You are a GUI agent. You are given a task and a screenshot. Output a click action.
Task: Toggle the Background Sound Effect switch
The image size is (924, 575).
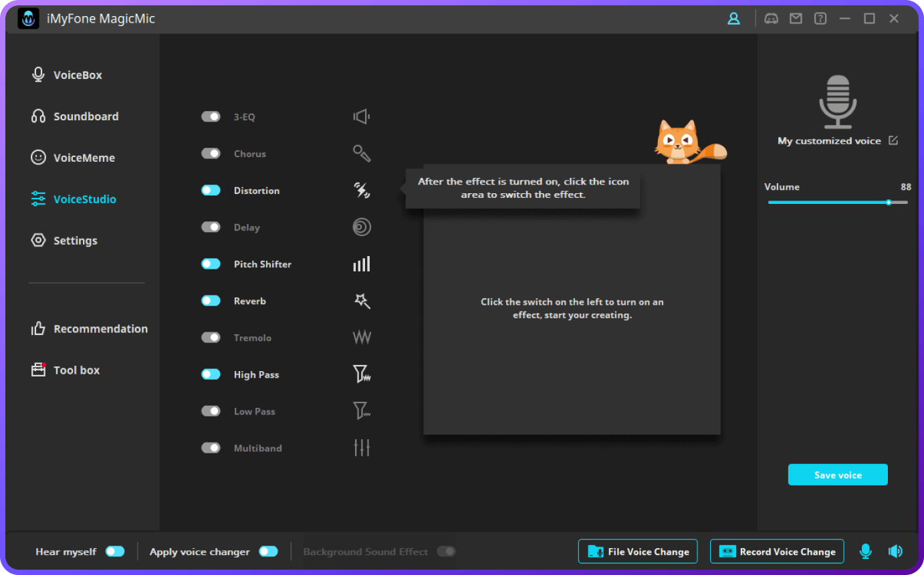coord(446,552)
